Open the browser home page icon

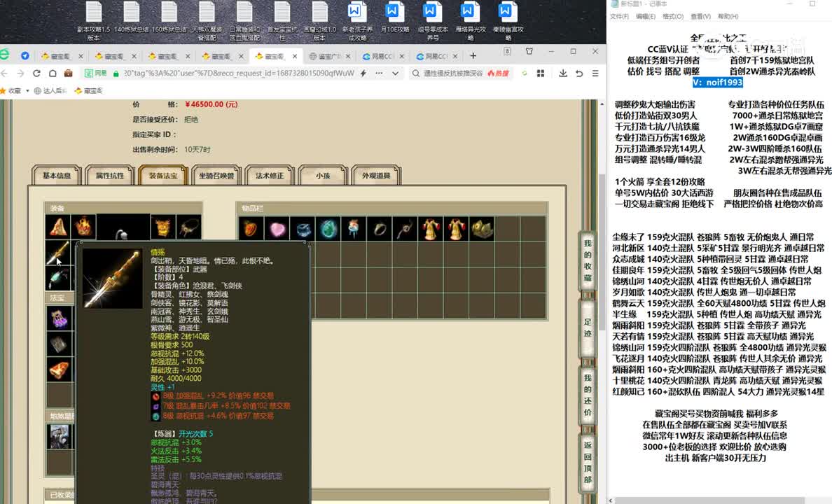coord(52,73)
